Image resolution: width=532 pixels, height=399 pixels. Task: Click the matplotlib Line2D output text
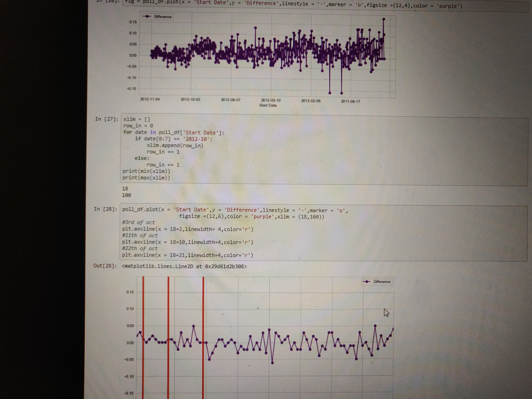pos(184,266)
